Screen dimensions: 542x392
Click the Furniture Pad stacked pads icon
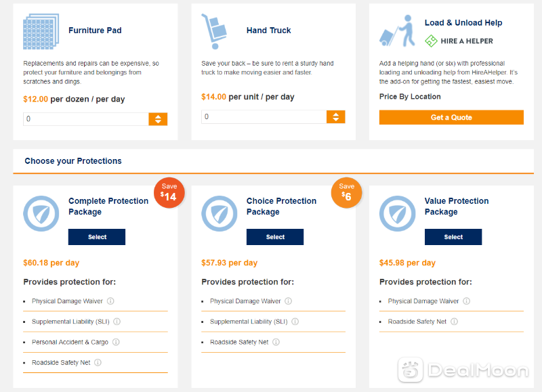click(x=41, y=31)
